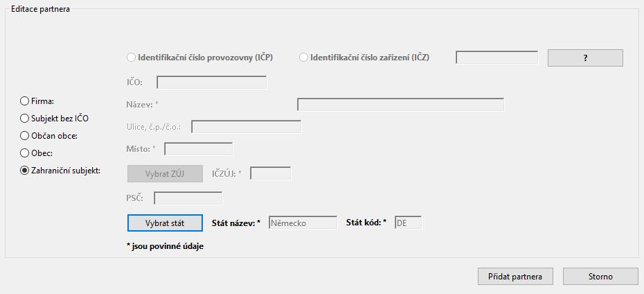This screenshot has width=644, height=294.
Task: Select Identifikační číslo zařízení (IČZ) option
Action: [304, 58]
